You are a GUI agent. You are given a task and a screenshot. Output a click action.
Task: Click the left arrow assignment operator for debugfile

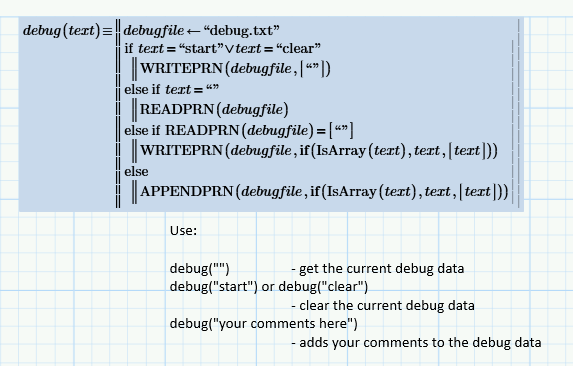point(193,31)
